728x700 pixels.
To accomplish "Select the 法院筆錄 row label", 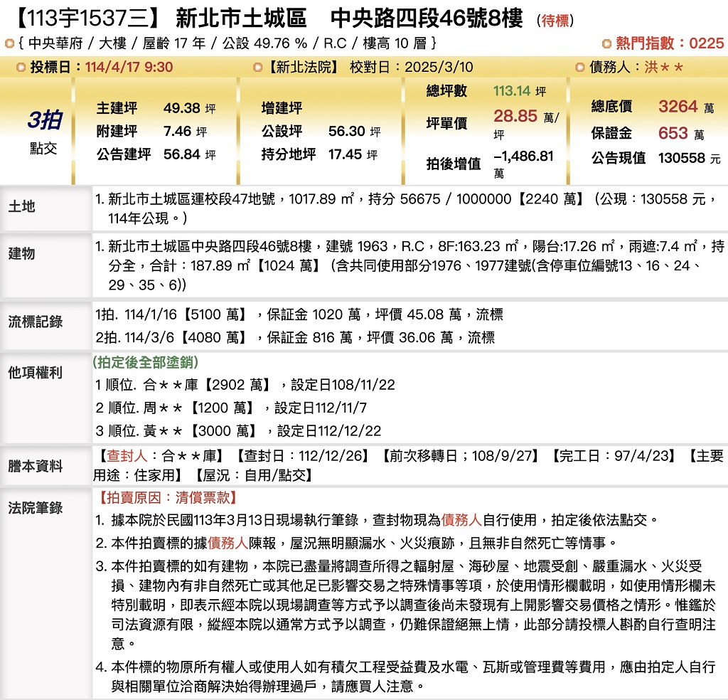I will (x=35, y=507).
